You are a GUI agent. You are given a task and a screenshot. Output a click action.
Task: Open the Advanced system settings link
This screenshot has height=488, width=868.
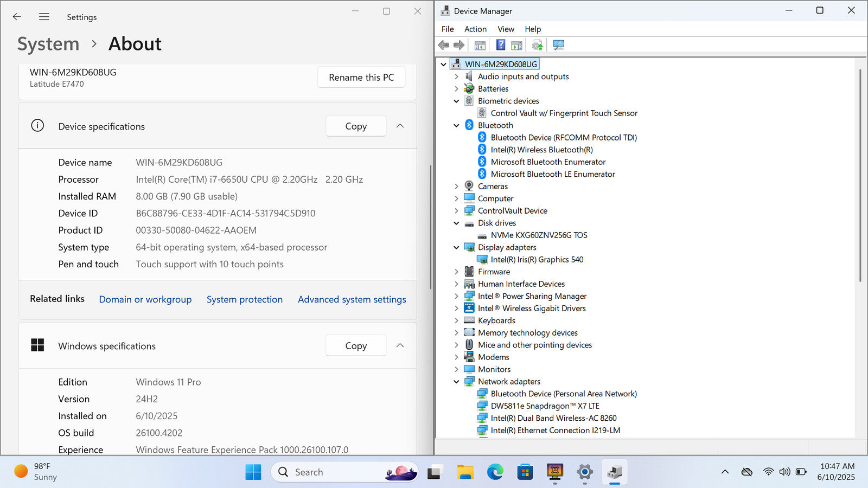(352, 299)
